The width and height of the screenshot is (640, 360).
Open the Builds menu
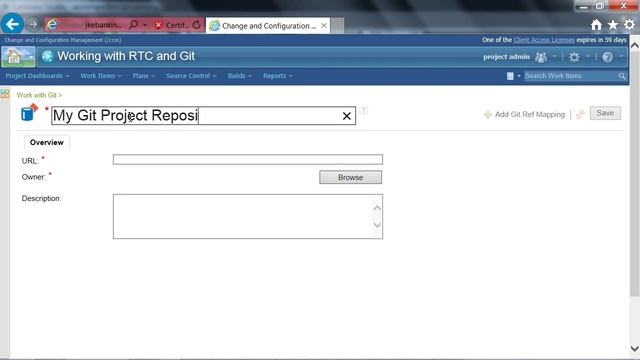(x=240, y=76)
